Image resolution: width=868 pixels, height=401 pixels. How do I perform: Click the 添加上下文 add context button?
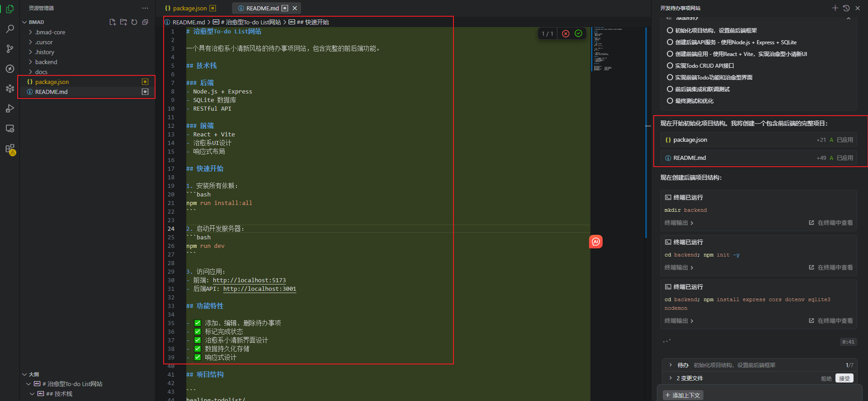tap(683, 395)
